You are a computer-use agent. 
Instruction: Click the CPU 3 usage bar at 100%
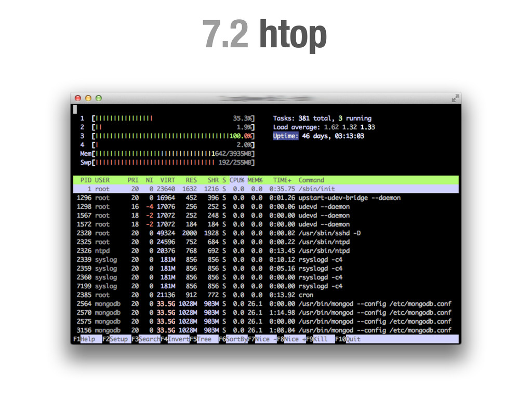pyautogui.click(x=173, y=136)
